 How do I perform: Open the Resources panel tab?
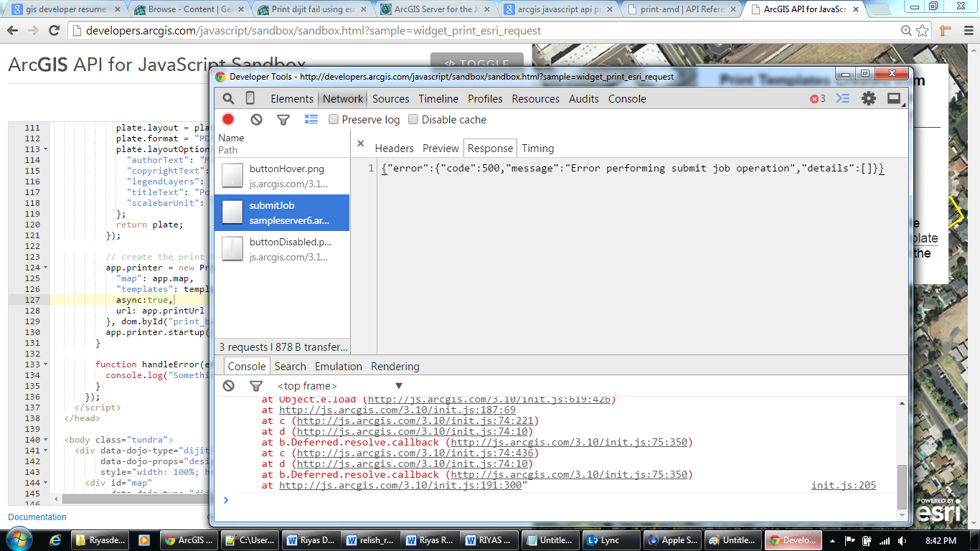tap(536, 99)
